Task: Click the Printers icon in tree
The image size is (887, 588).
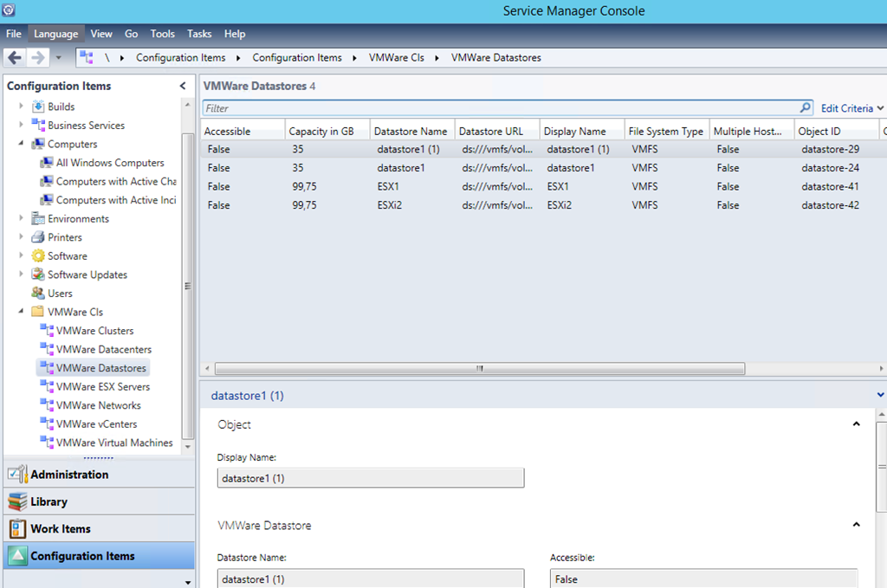Action: 38,237
